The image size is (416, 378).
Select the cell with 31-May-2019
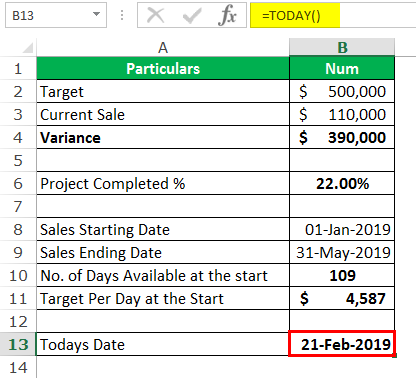(x=342, y=252)
